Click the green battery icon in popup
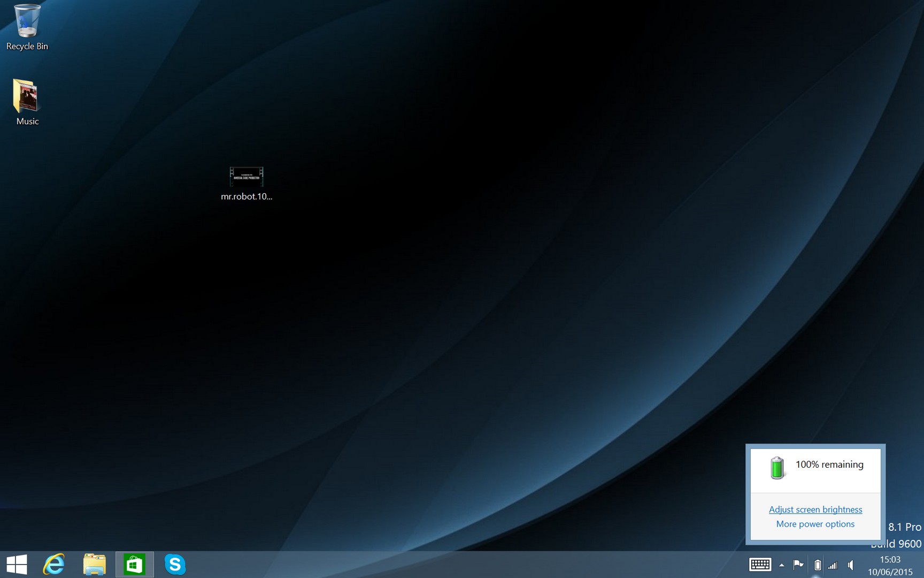The width and height of the screenshot is (924, 578). (777, 468)
